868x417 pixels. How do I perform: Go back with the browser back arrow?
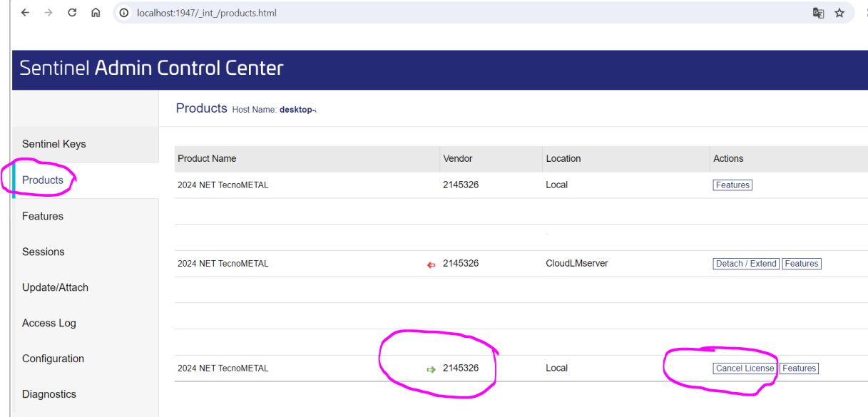click(x=25, y=13)
